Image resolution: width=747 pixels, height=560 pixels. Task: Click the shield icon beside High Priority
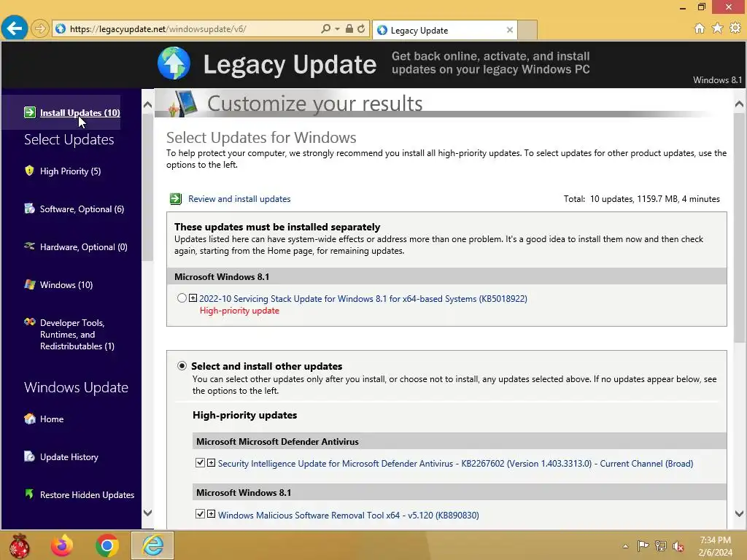(x=29, y=171)
